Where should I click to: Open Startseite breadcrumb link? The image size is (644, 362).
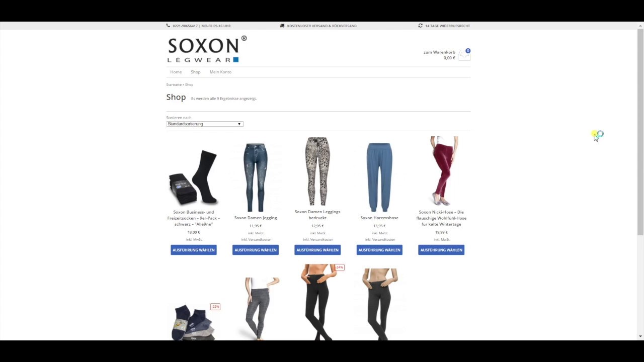click(174, 84)
